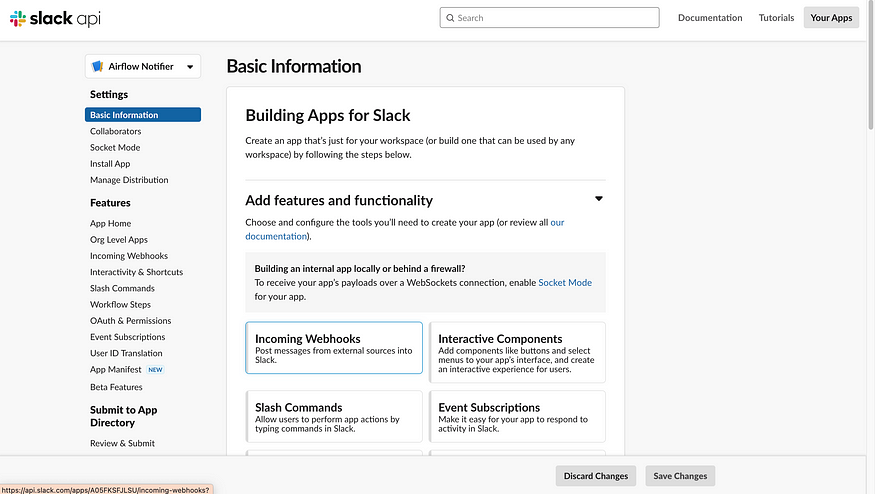The image size is (875, 494).
Task: Open User ID Translation
Action: (126, 353)
